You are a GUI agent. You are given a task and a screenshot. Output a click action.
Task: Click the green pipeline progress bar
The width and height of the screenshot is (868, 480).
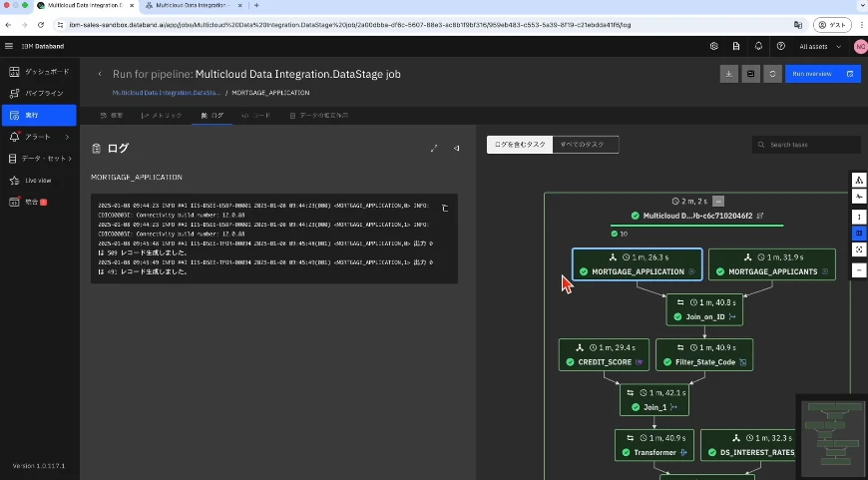[697, 226]
